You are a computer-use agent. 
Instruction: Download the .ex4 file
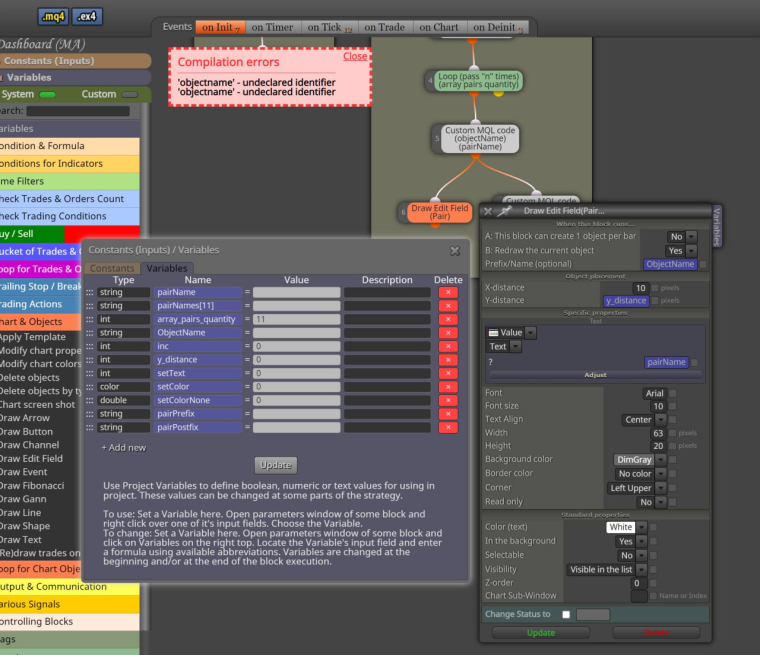87,16
